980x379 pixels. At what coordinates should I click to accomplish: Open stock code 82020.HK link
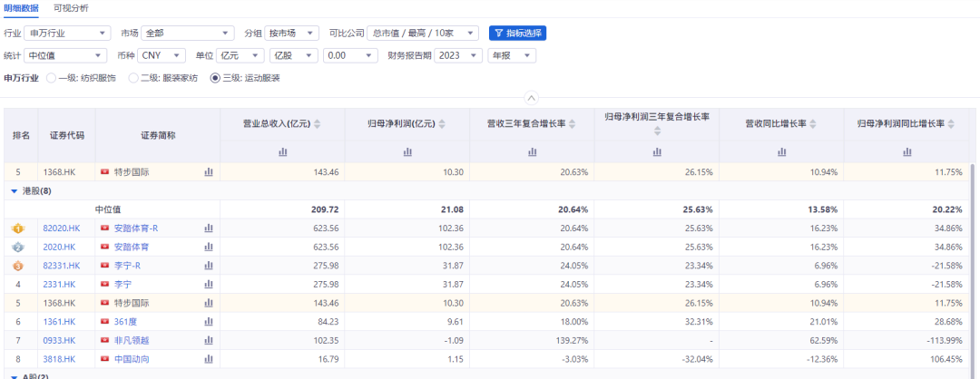[x=62, y=228]
